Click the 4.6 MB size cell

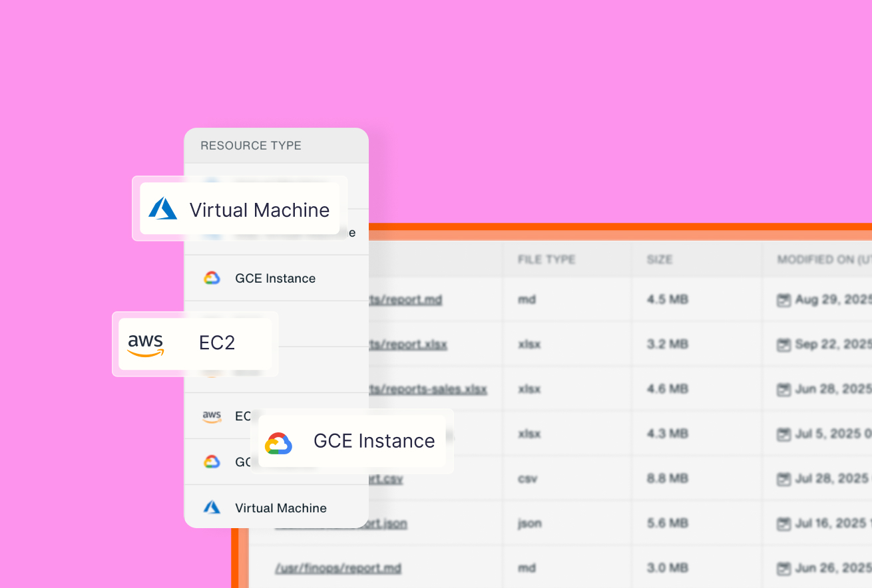pyautogui.click(x=667, y=389)
